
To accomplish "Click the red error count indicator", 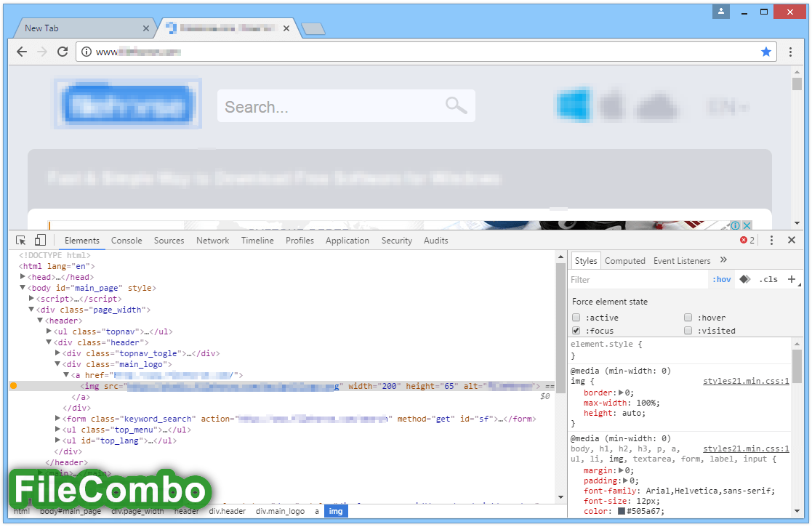I will (x=747, y=240).
